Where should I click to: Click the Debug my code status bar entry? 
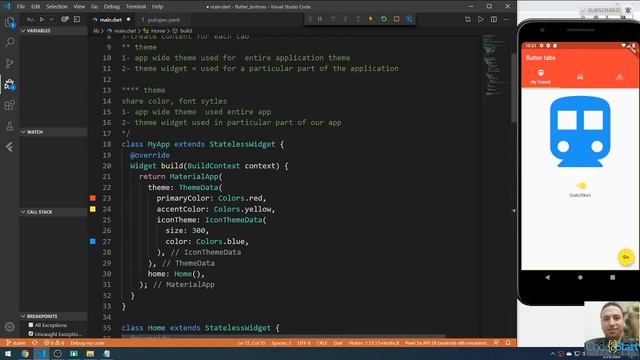87,343
